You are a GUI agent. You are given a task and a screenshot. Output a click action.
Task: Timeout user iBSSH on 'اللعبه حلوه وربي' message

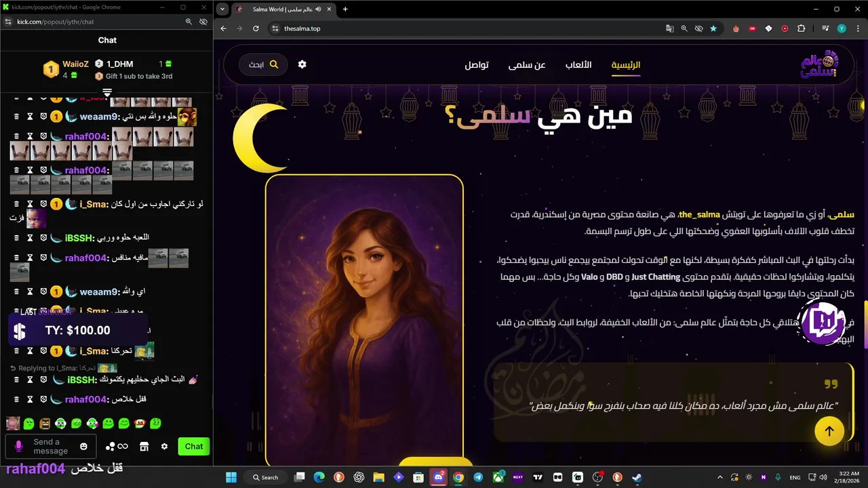pos(30,238)
